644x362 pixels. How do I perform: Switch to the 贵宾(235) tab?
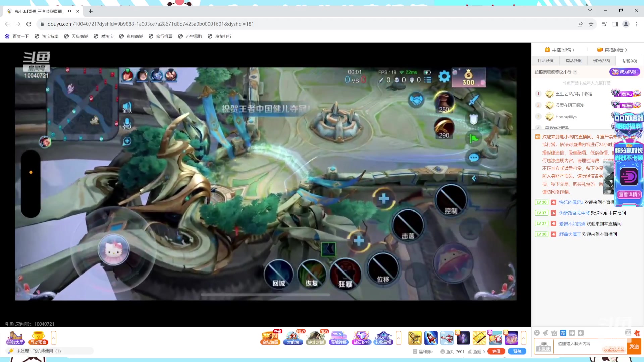[601, 61]
